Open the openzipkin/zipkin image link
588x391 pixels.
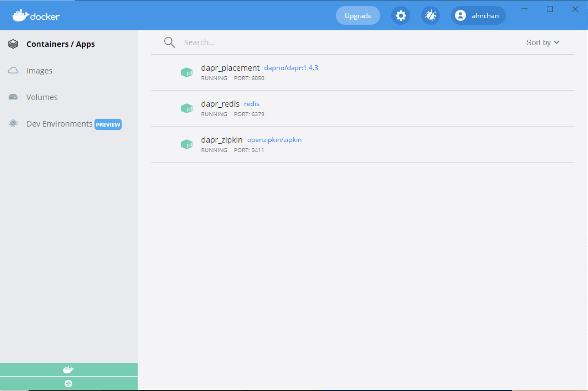[274, 140]
